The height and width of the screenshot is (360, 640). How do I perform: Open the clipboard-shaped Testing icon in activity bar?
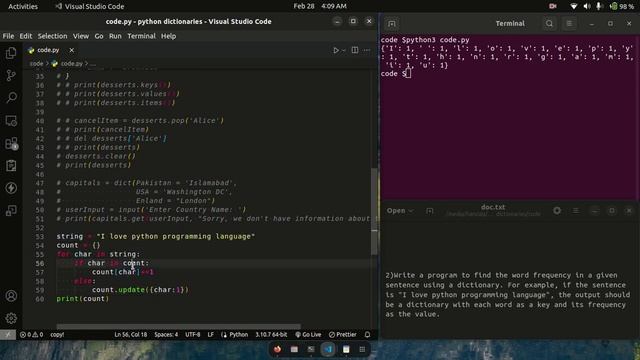coord(11,165)
